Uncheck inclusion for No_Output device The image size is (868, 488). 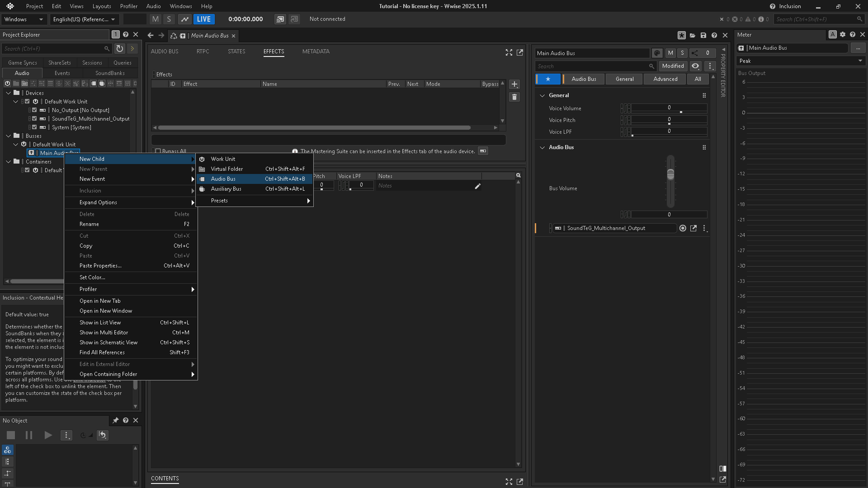34,110
